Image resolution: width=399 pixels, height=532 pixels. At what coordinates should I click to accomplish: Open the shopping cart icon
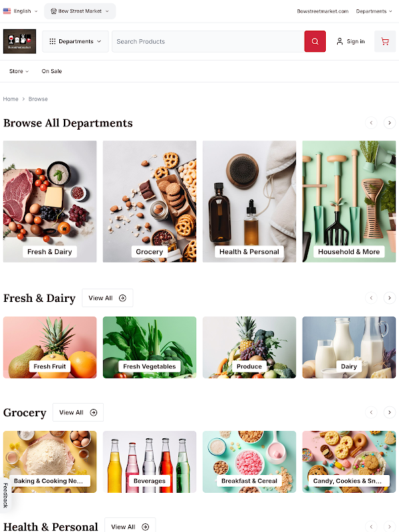click(385, 41)
